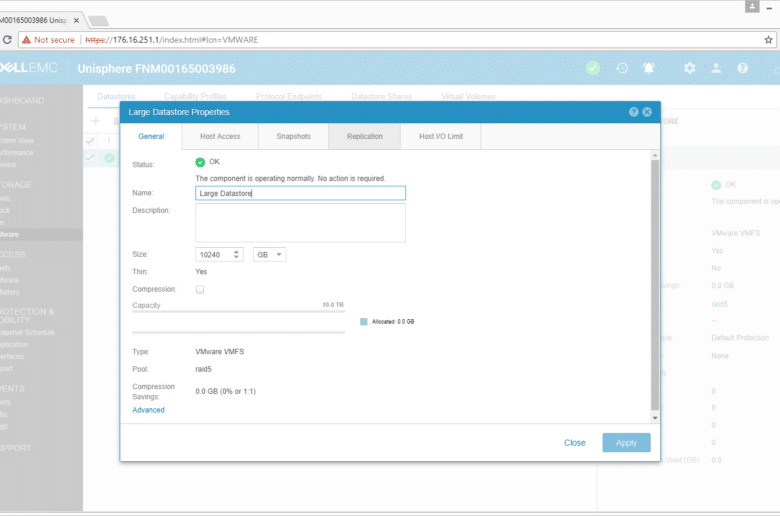Viewport: 780px width, 516px height.
Task: Select Dashboard in the left navigation
Action: click(21, 101)
